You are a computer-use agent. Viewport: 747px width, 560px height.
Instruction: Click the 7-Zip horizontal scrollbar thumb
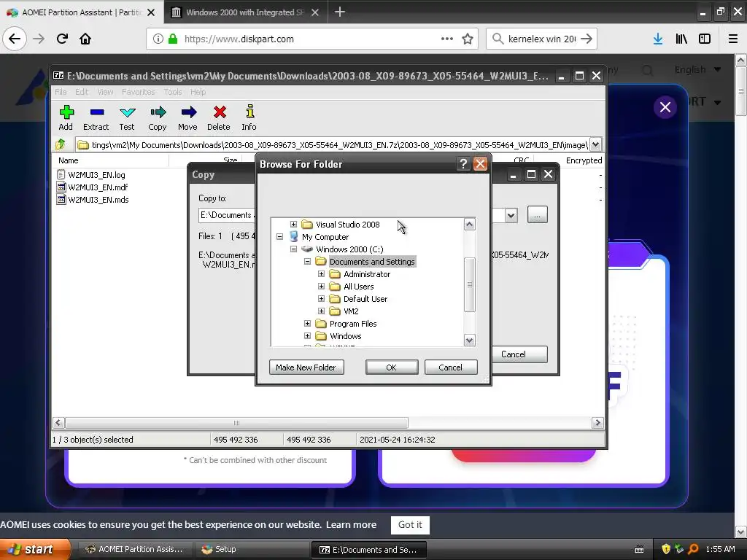pyautogui.click(x=236, y=423)
